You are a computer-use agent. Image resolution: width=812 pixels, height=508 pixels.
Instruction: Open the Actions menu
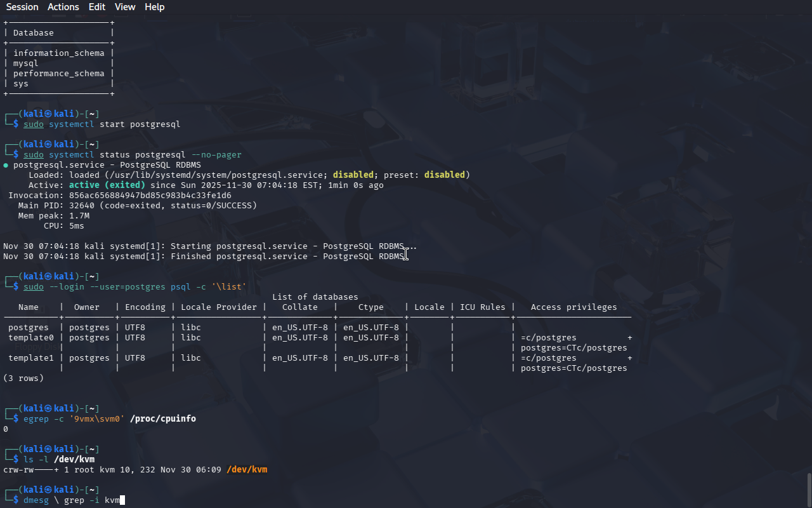pyautogui.click(x=63, y=7)
